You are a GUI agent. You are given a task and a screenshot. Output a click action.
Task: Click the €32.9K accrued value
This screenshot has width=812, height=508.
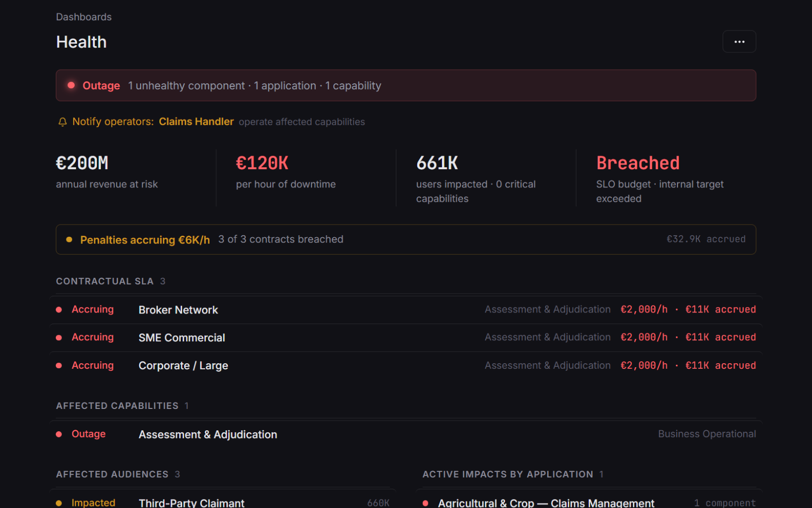coord(706,239)
